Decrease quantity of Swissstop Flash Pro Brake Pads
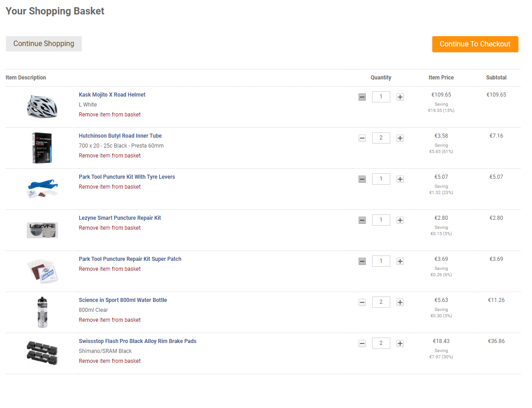The height and width of the screenshot is (408, 532). coord(362,343)
